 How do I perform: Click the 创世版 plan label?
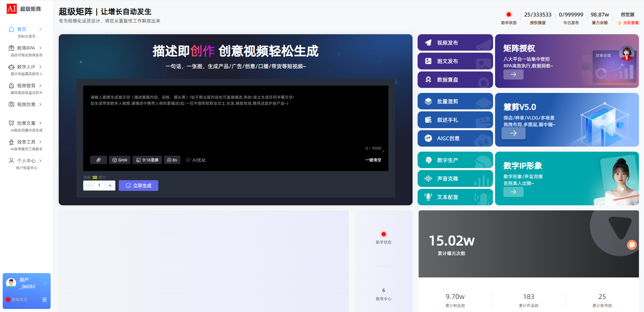click(x=628, y=14)
